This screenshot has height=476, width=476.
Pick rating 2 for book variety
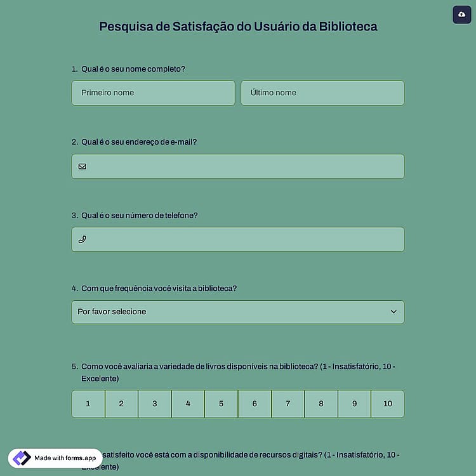tap(121, 404)
